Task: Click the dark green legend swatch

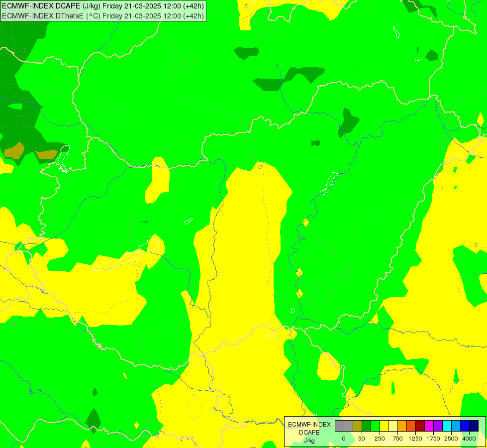Action: pos(367,426)
